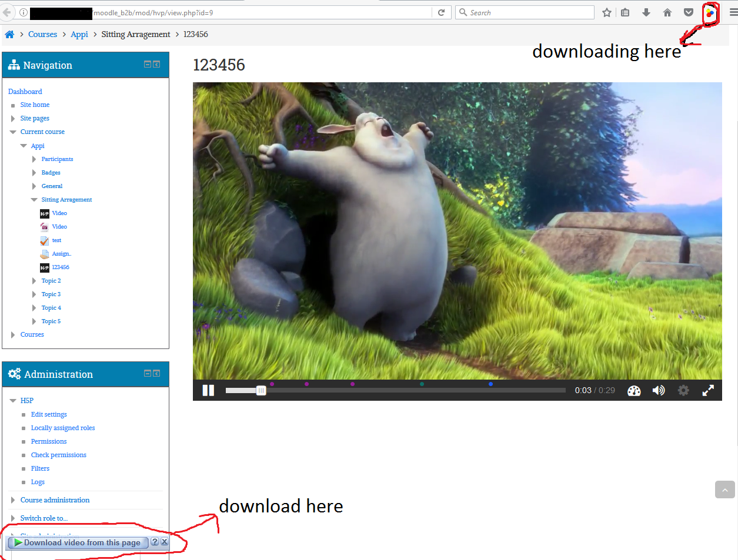This screenshot has height=560, width=738.
Task: Collapse the Sitting Arragement tree node
Action: 34,200
